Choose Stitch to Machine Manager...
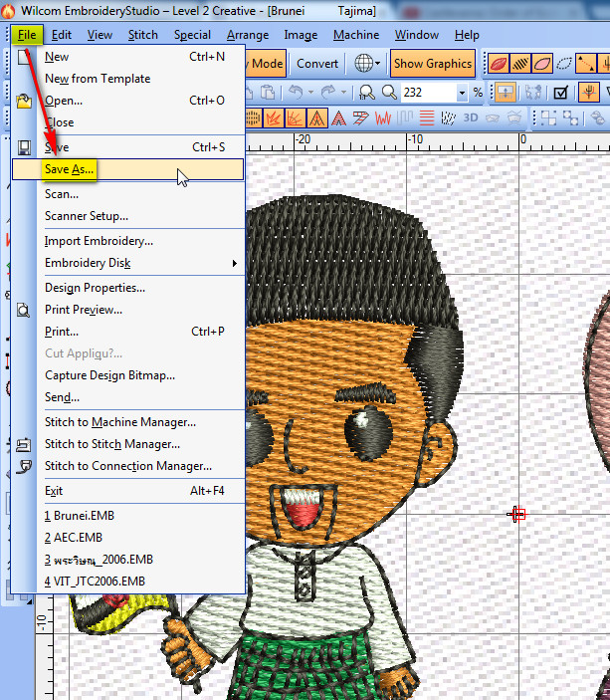 pos(120,422)
